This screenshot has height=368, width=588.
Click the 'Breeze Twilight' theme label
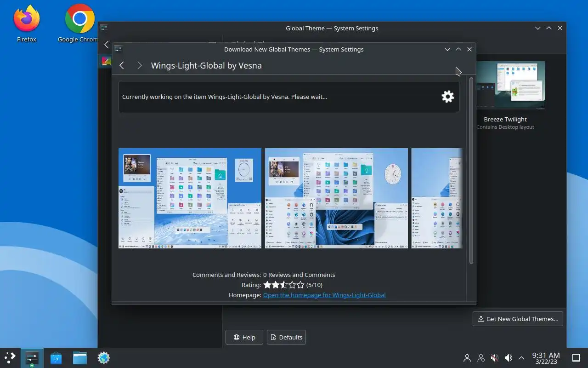tap(505, 119)
